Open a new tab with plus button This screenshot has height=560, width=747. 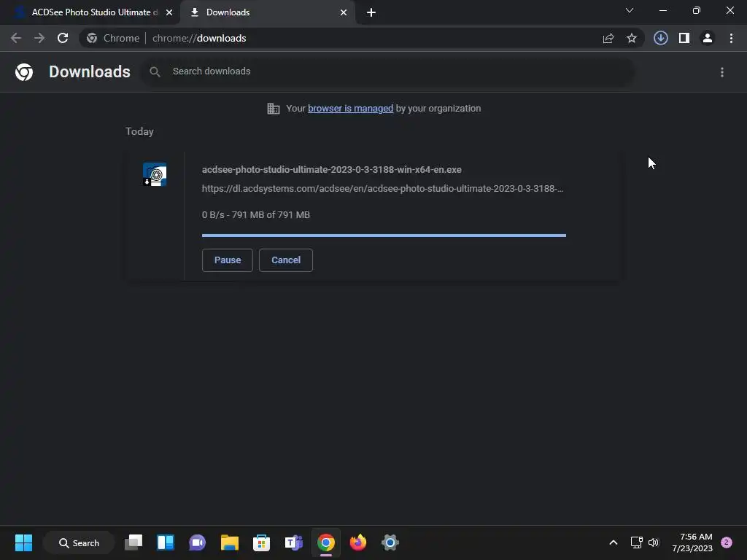click(371, 12)
